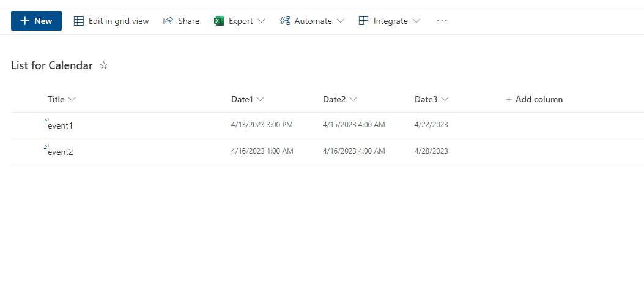
Task: Expand the Export dropdown chevron
Action: (261, 21)
